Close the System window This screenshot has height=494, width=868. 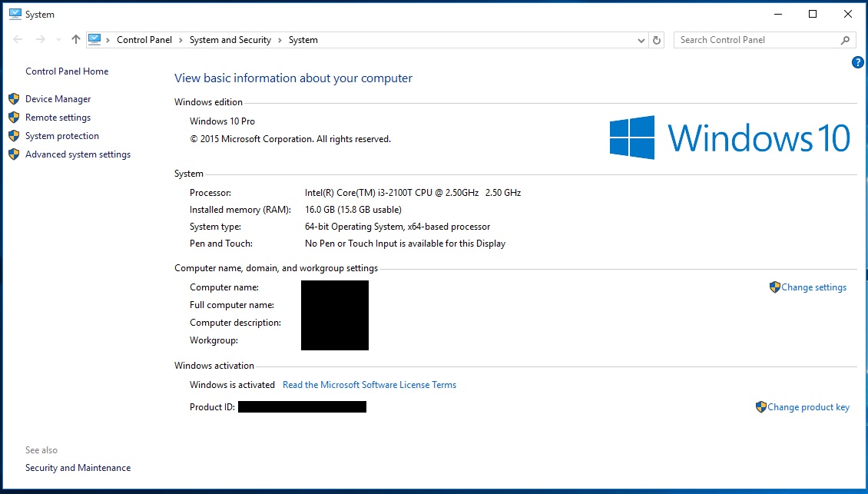point(847,14)
